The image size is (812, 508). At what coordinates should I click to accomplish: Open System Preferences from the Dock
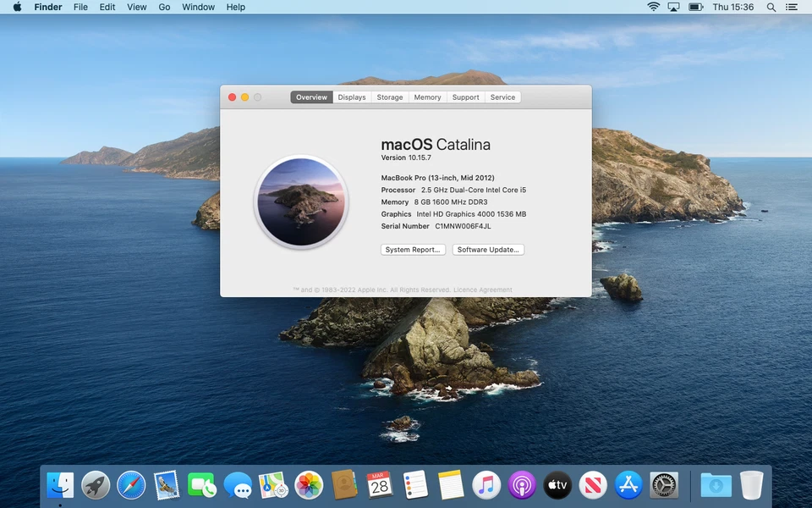pyautogui.click(x=663, y=485)
